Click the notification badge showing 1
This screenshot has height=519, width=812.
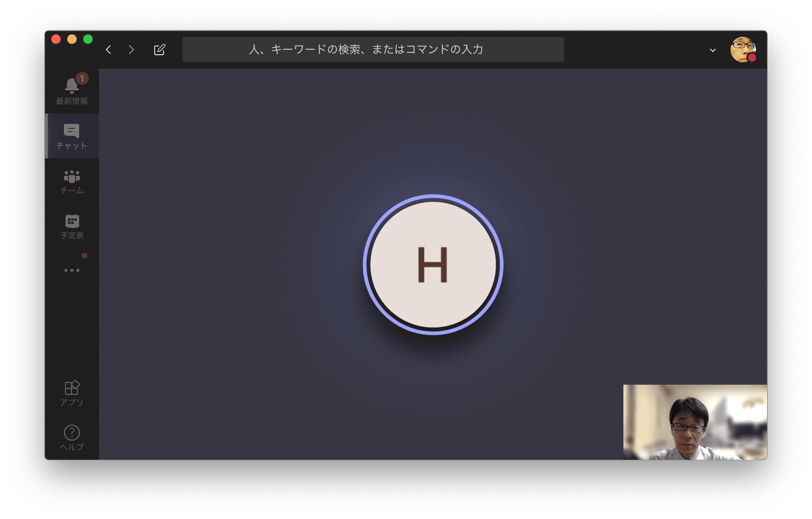pyautogui.click(x=82, y=79)
